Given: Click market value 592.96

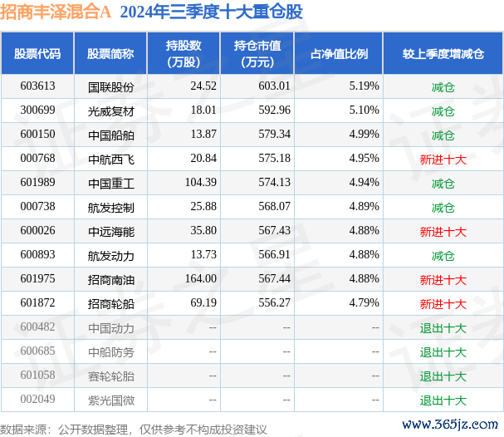Looking at the screenshot, I should coord(274,110).
